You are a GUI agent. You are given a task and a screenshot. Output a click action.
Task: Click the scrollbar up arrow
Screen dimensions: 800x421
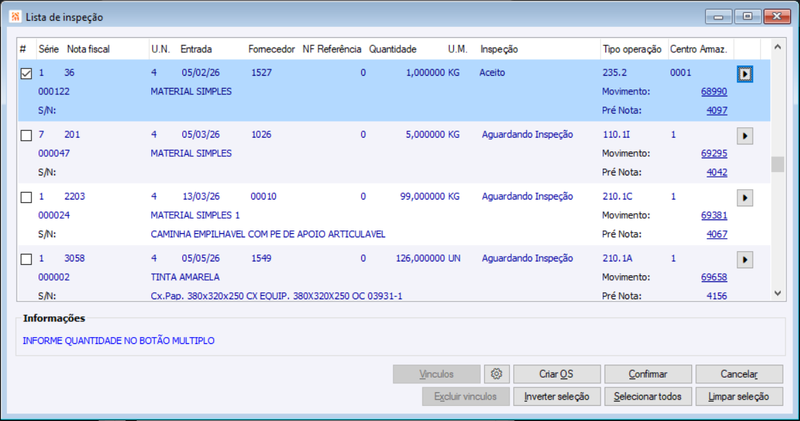click(x=778, y=47)
